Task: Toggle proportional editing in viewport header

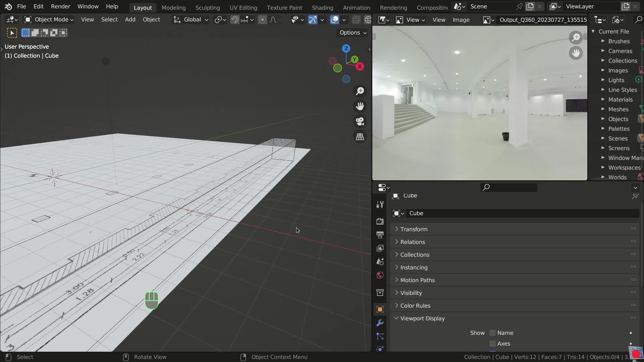Action: pyautogui.click(x=262, y=20)
